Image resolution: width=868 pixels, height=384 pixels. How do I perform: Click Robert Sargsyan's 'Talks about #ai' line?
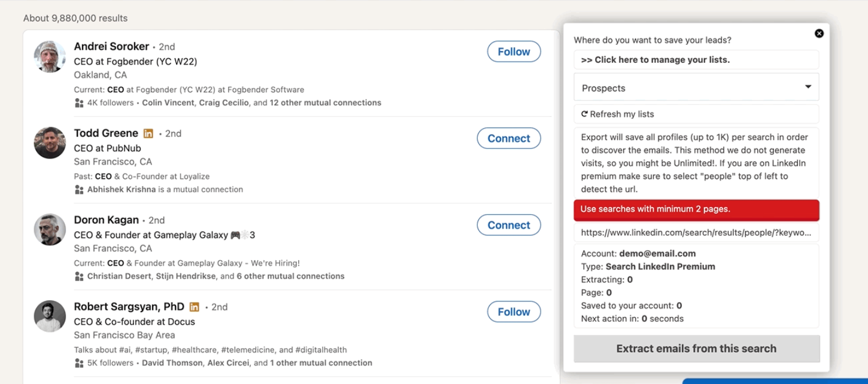tap(210, 350)
